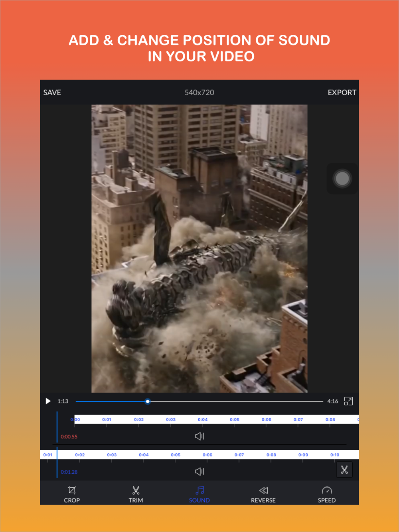Click the scissors cut button on the timeline
This screenshot has width=399, height=532.
(x=344, y=470)
